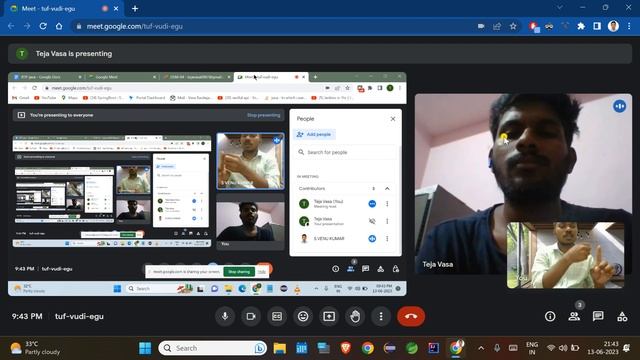
Task: Click the presented screen share tile
Action: pos(207,184)
